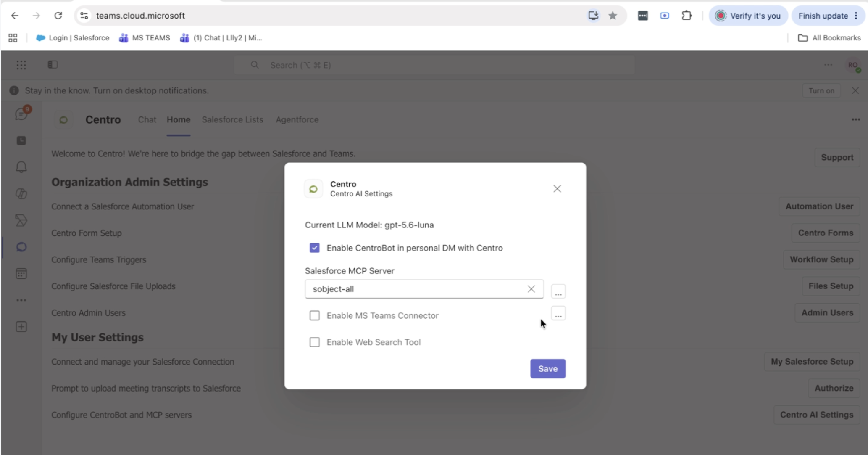Image resolution: width=868 pixels, height=455 pixels.
Task: Save the Centro AI Settings
Action: (548, 369)
